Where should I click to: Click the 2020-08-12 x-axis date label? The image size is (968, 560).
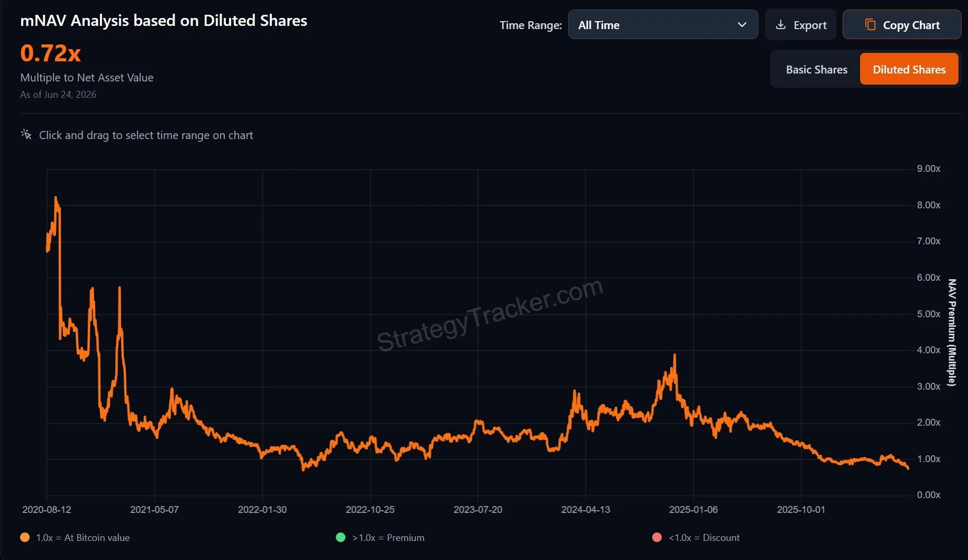point(47,509)
